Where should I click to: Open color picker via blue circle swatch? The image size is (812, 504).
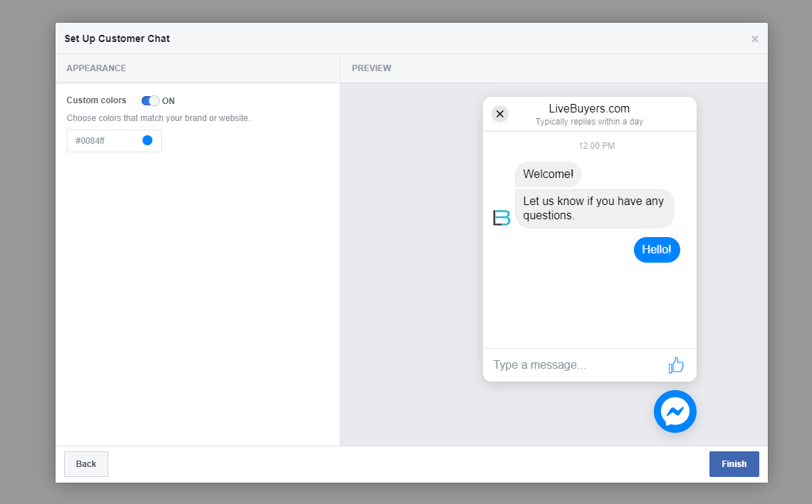pyautogui.click(x=147, y=140)
